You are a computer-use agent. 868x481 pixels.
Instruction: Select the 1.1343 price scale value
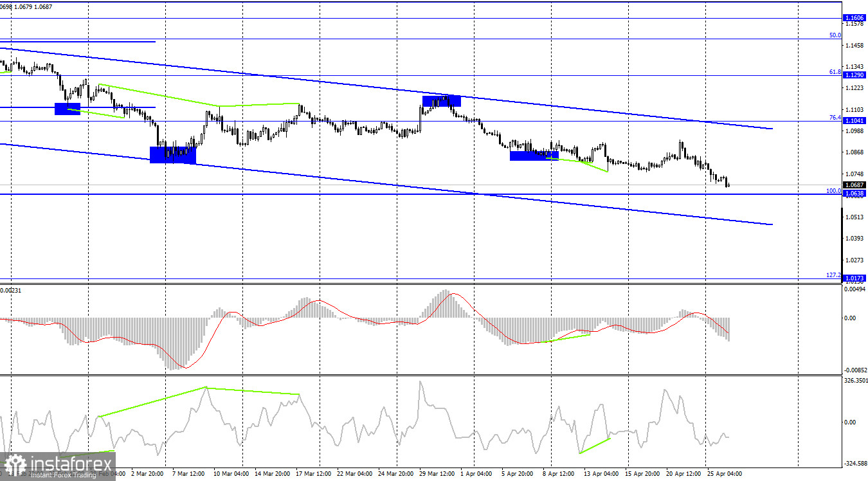[x=856, y=66]
